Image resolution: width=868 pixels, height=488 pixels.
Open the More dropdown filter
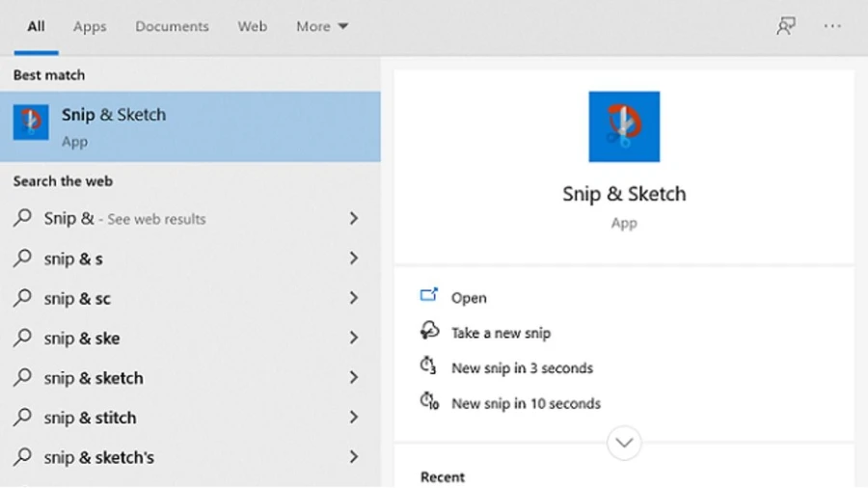click(x=322, y=26)
